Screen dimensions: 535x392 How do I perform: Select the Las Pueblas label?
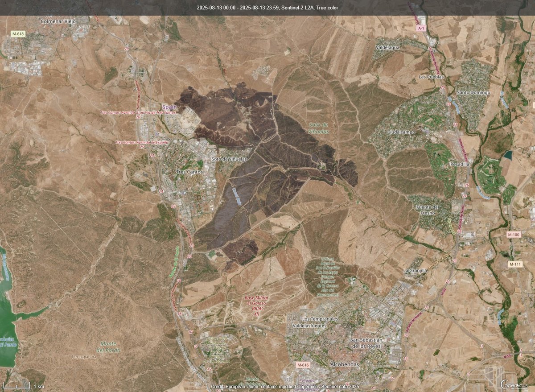click(431, 77)
